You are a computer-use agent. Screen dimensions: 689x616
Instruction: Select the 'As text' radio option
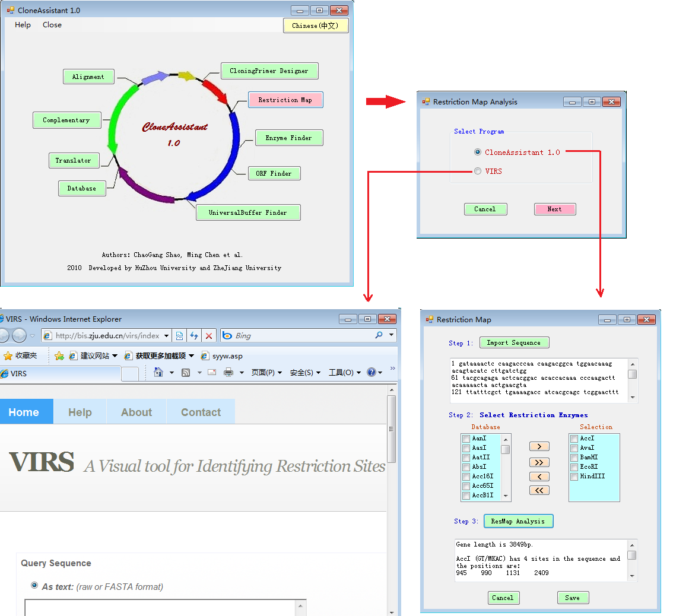pos(34,586)
